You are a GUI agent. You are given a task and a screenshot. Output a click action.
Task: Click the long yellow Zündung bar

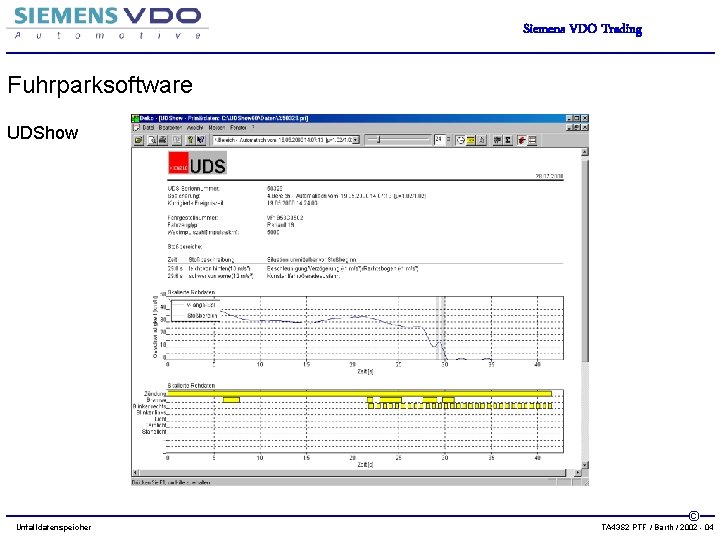(x=359, y=394)
